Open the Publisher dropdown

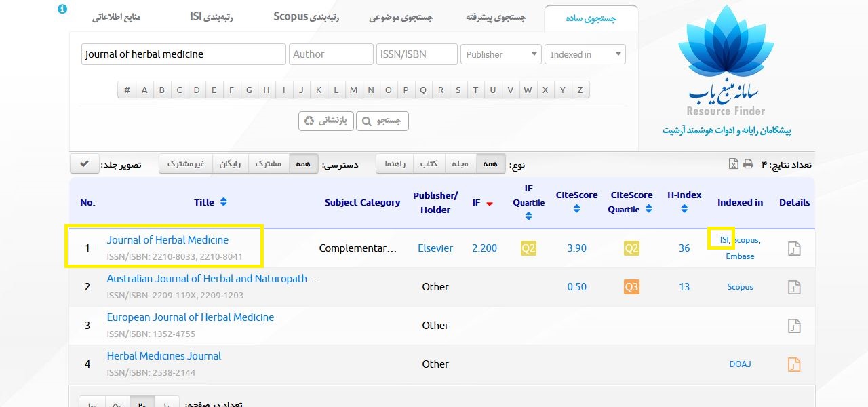(500, 54)
